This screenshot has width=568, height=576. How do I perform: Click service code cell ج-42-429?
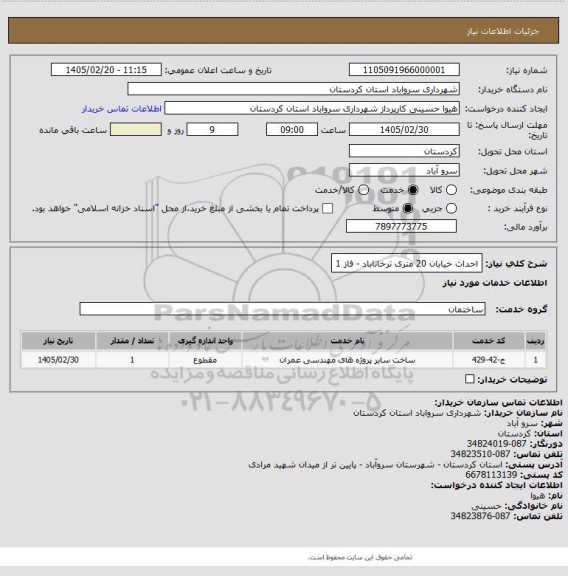489,360
